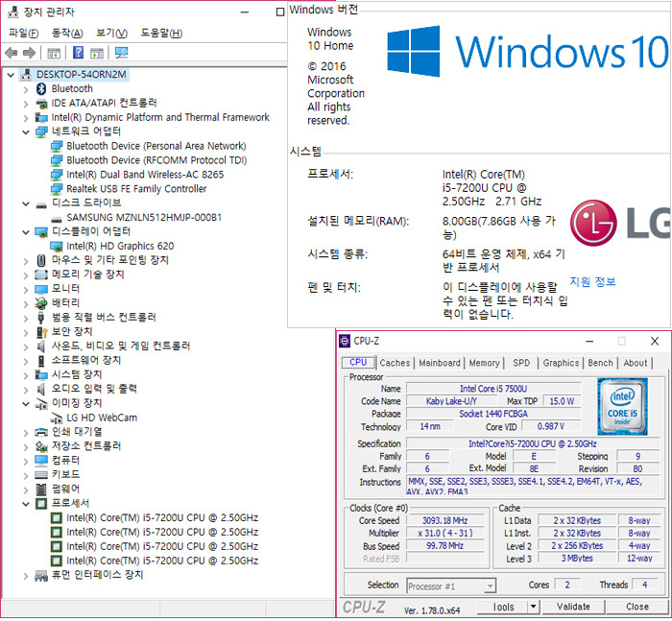Click the scan for hardware changes monitor icon
The height and width of the screenshot is (621, 672).
[121, 53]
